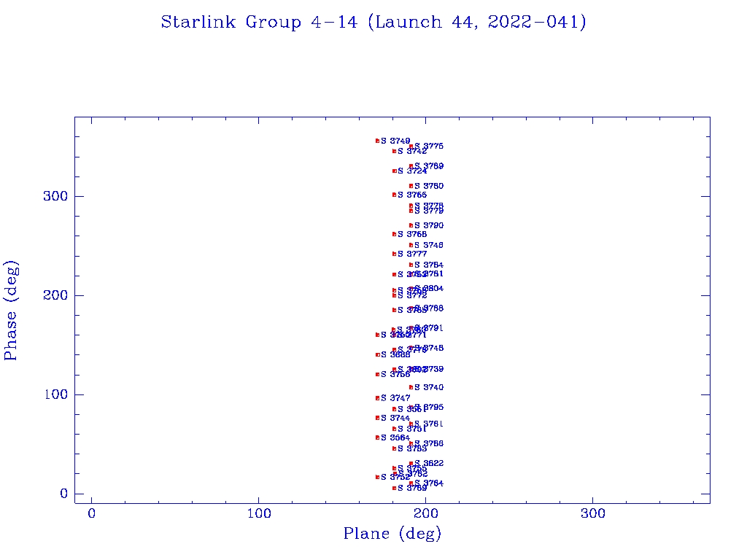Click the 'S 3724' satellite label
The image size is (747, 560).
412,171
